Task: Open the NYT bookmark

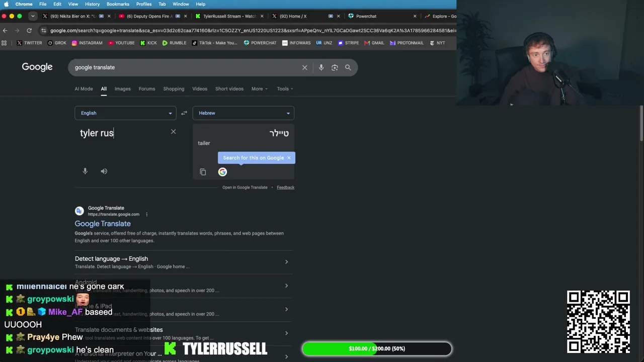Action: pyautogui.click(x=437, y=43)
